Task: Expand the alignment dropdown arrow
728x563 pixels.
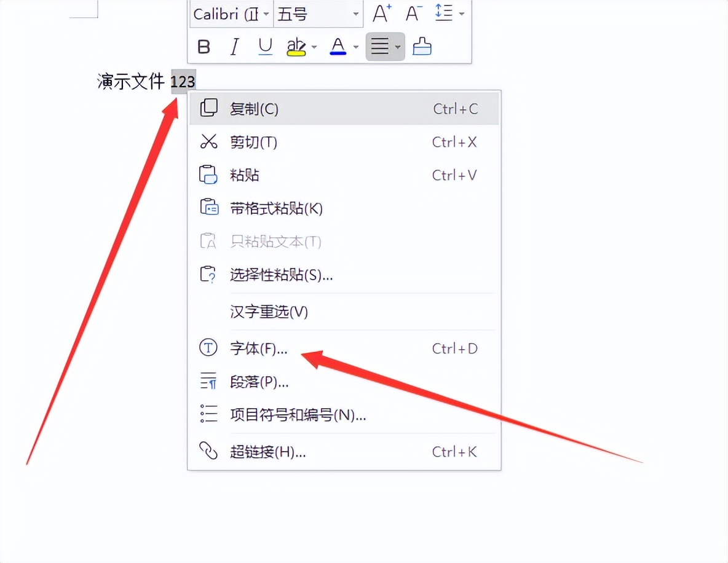Action: pos(398,47)
